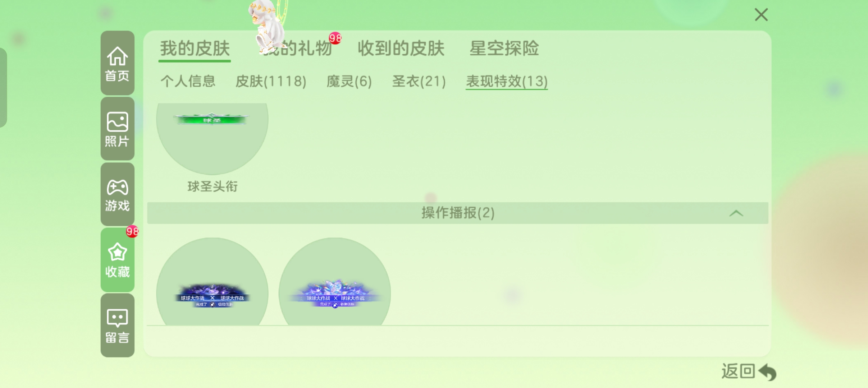
Task: Select the 皮肤(1118) sub-tab
Action: tap(271, 81)
